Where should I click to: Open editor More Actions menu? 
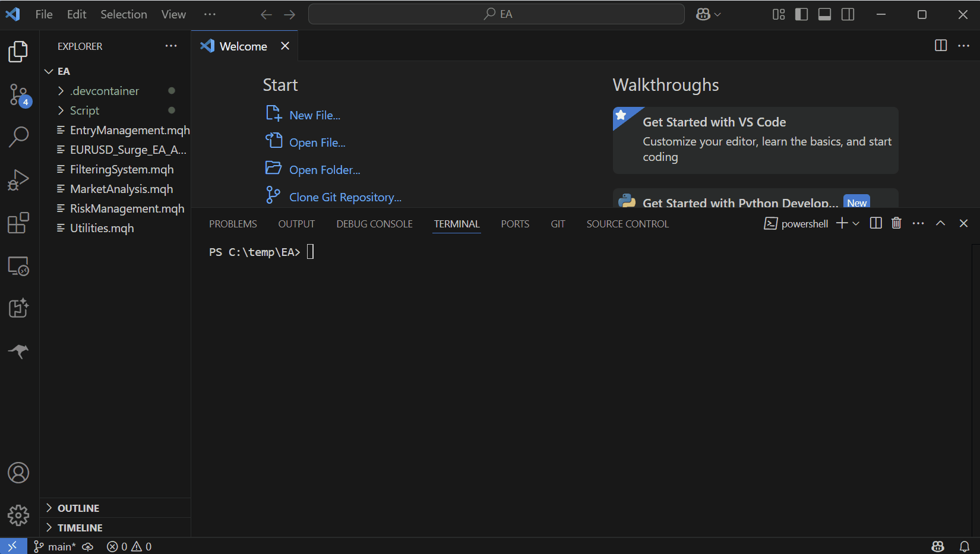click(964, 46)
